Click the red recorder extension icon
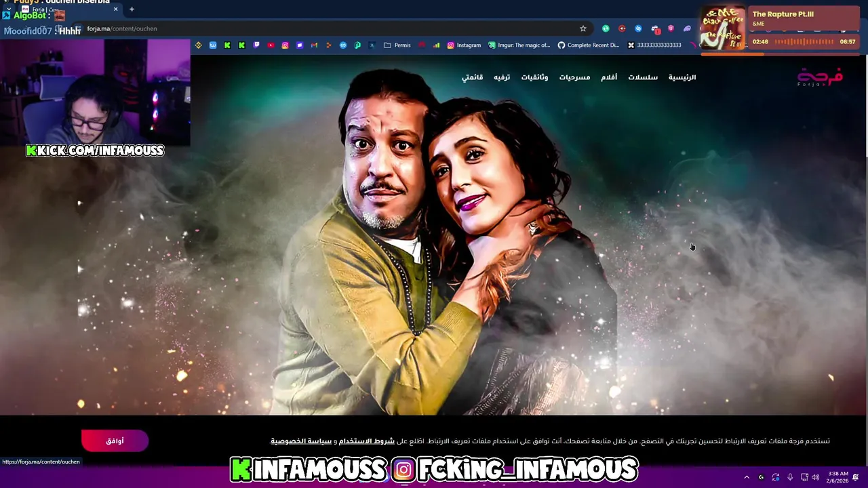 pos(622,28)
